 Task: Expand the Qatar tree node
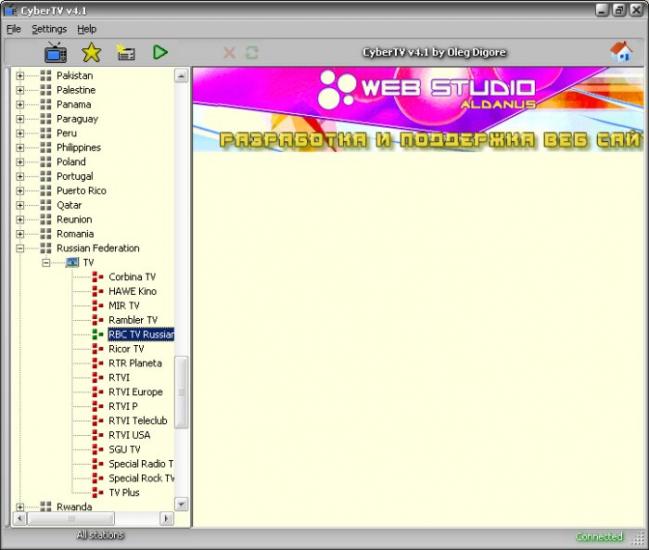coord(20,205)
